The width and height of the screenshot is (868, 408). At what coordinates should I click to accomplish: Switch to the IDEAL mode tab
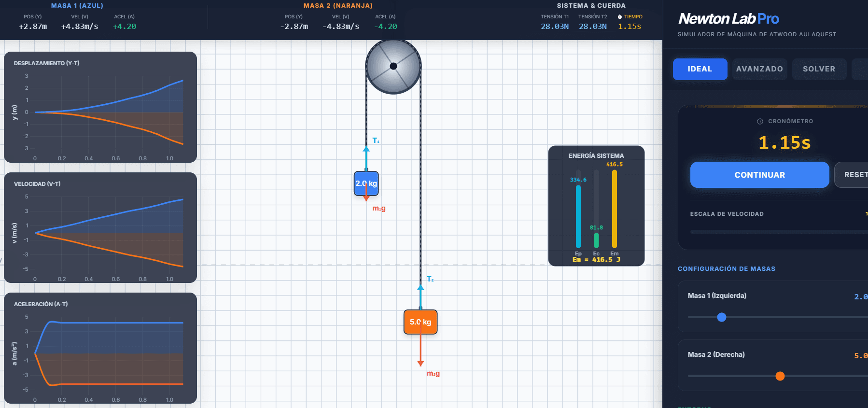click(x=700, y=69)
